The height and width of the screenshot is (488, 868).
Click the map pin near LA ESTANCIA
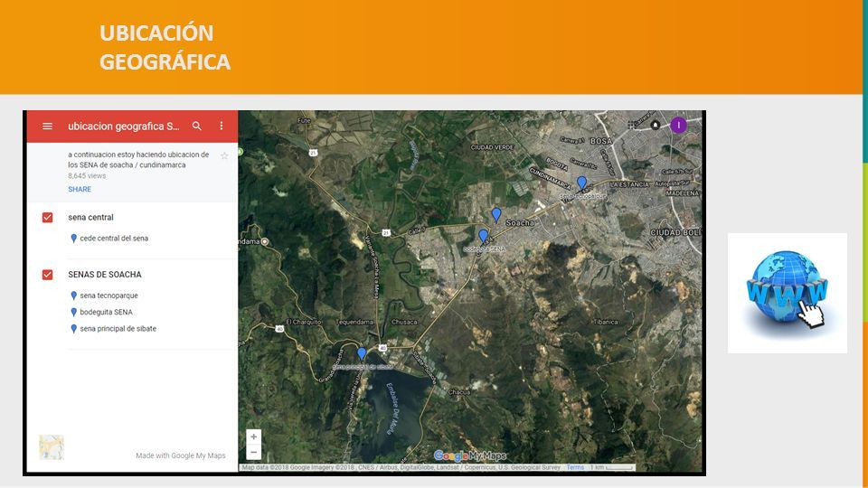[581, 183]
